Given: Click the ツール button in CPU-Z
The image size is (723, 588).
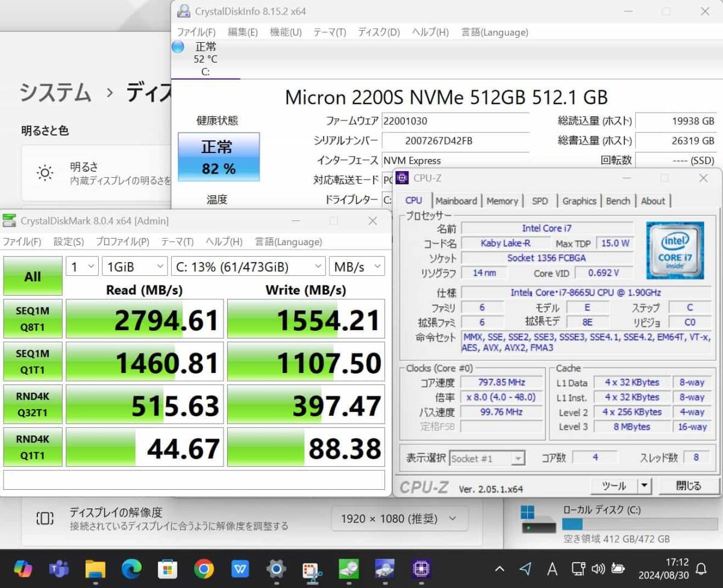Looking at the screenshot, I should [x=615, y=486].
